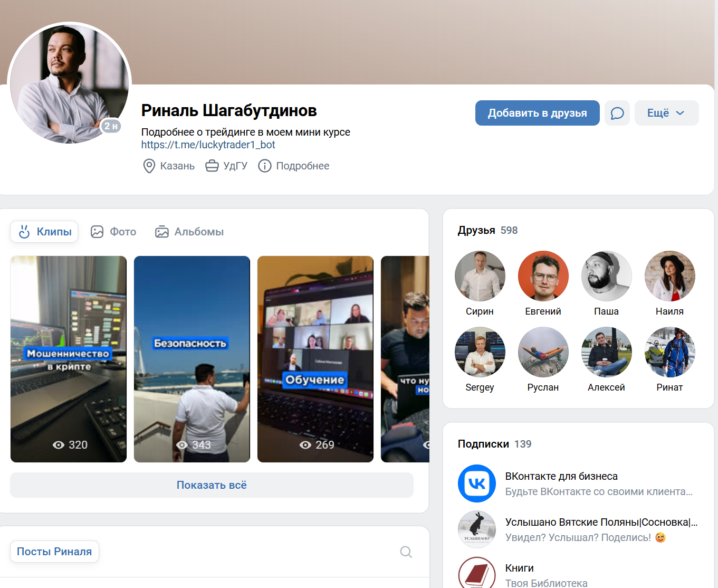Screen dimensions: 718x588
Task: Expand the Ещё dropdown menu
Action: click(667, 113)
